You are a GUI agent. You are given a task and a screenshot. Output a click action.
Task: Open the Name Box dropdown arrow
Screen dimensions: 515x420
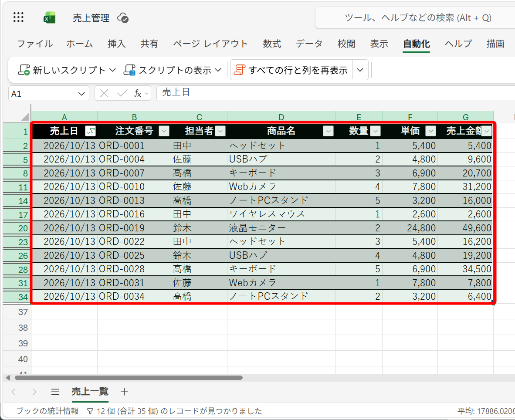pos(81,94)
